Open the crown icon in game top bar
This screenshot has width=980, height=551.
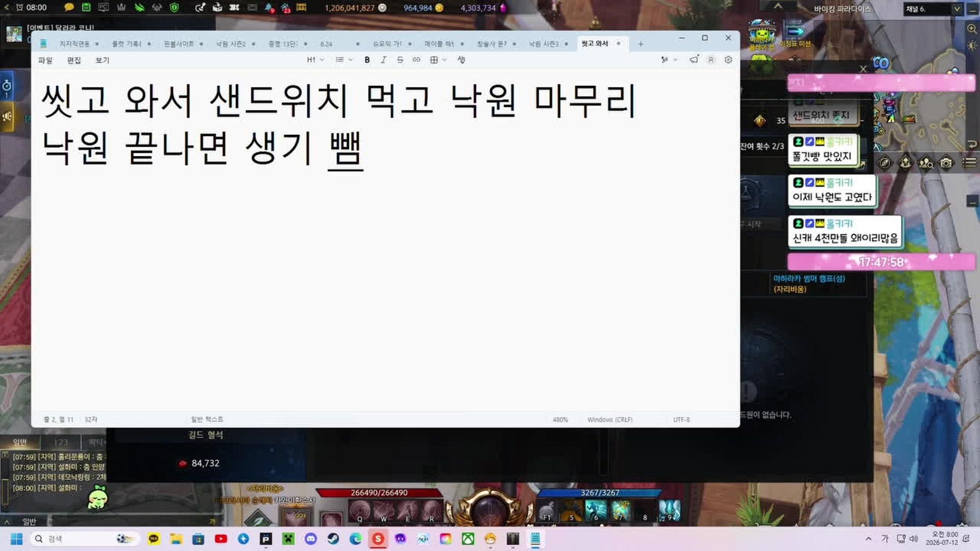[121, 7]
